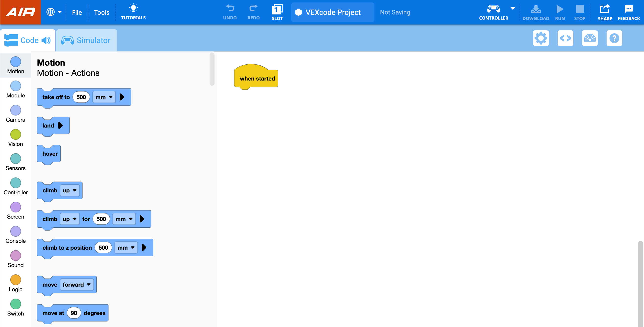Open the climb direction dropdown showing up

70,190
